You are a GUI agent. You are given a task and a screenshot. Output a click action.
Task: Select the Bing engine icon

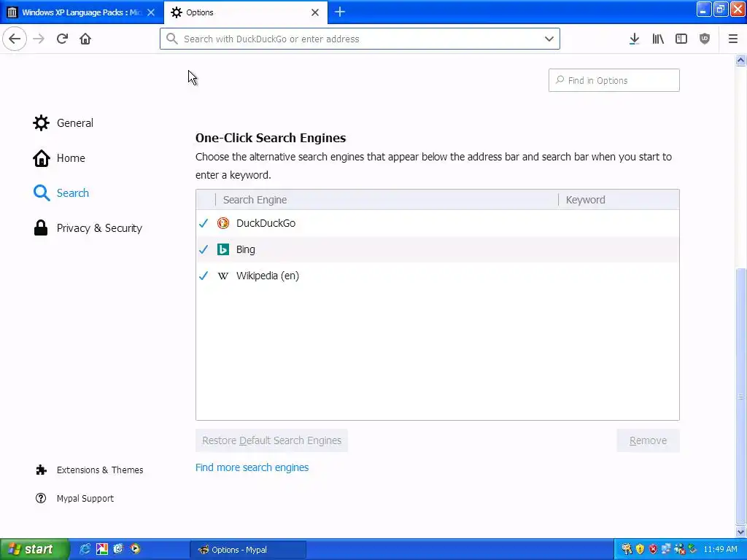click(223, 249)
